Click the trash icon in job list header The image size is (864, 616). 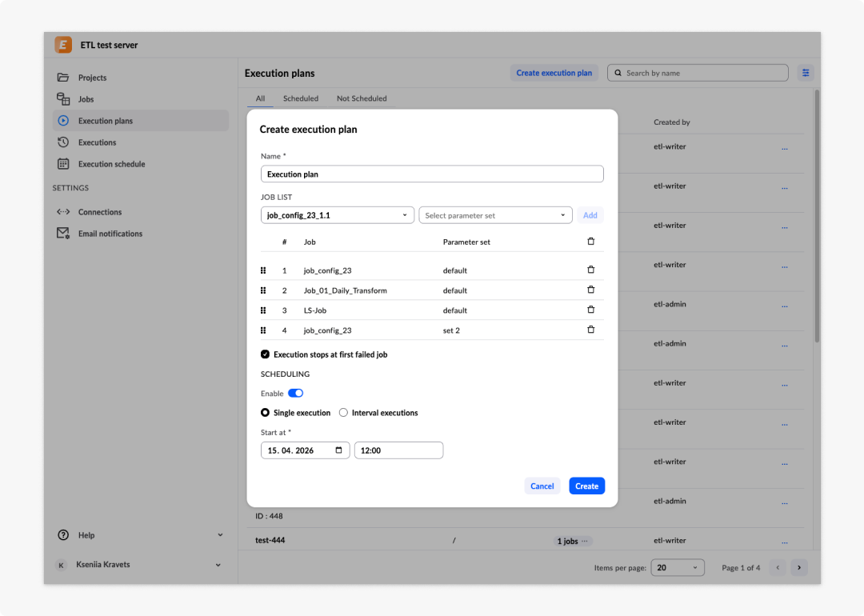pyautogui.click(x=590, y=242)
